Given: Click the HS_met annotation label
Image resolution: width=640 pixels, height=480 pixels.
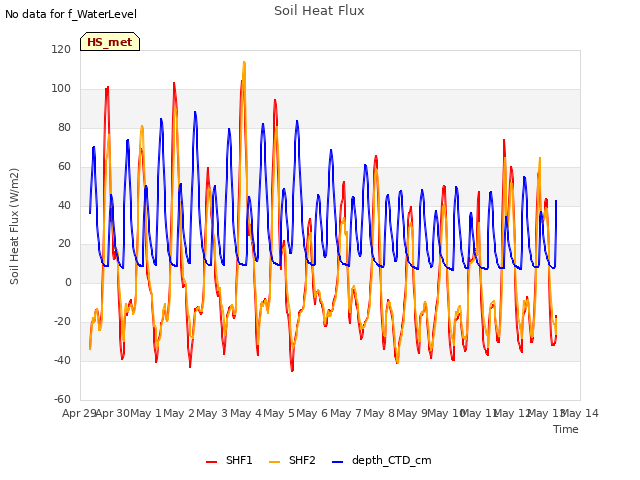Looking at the screenshot, I should [110, 42].
